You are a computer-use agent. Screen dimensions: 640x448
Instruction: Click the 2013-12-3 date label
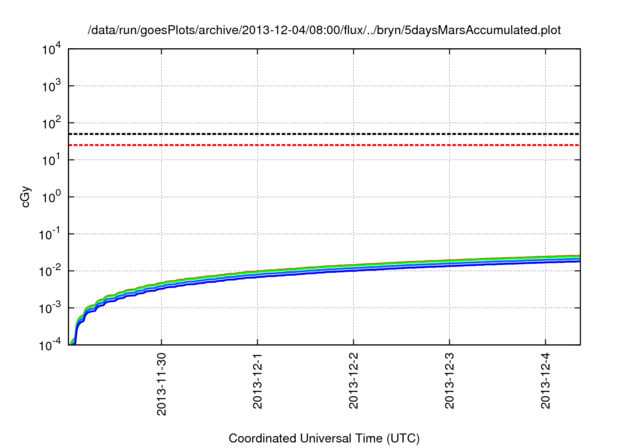click(x=449, y=381)
